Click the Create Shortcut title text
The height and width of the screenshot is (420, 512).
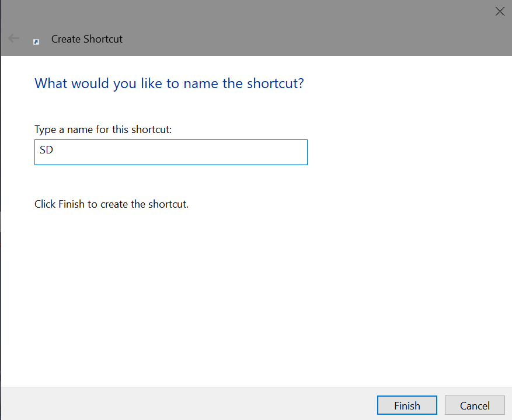click(x=87, y=39)
